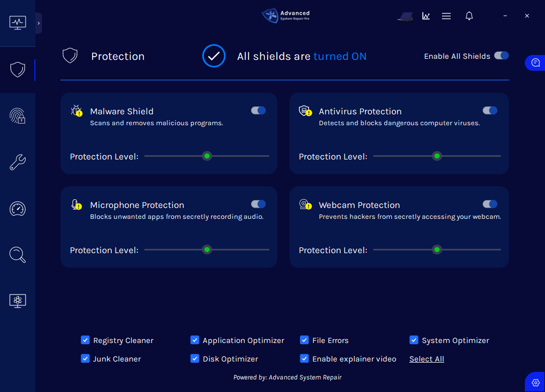545x392 pixels.
Task: Open the Protection shield tab in sidebar
Action: pos(17,70)
